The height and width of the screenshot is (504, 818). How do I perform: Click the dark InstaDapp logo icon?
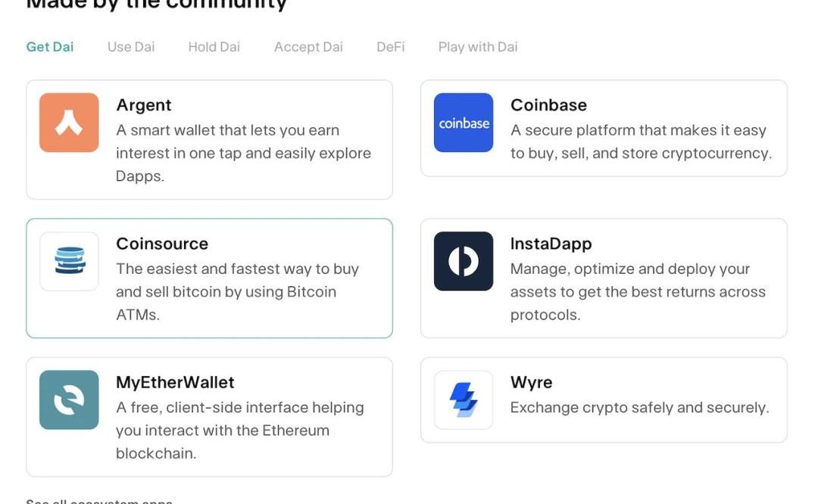click(x=464, y=261)
